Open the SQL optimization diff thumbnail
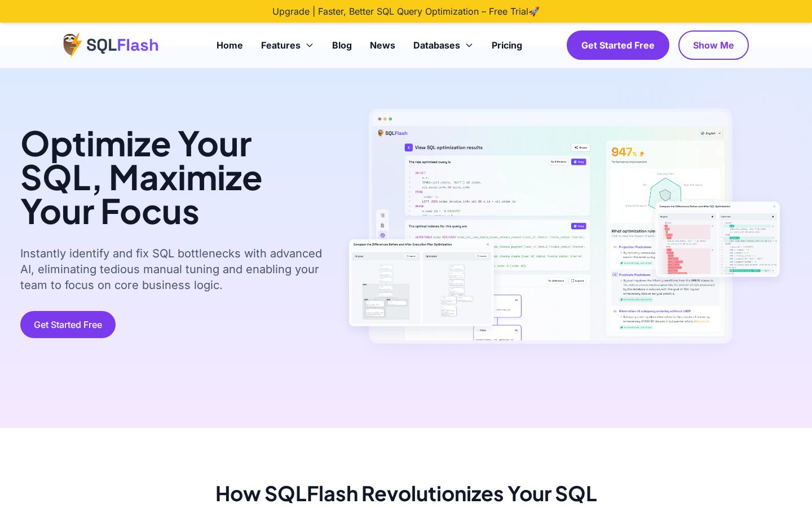The width and height of the screenshot is (812, 508). pos(717,239)
